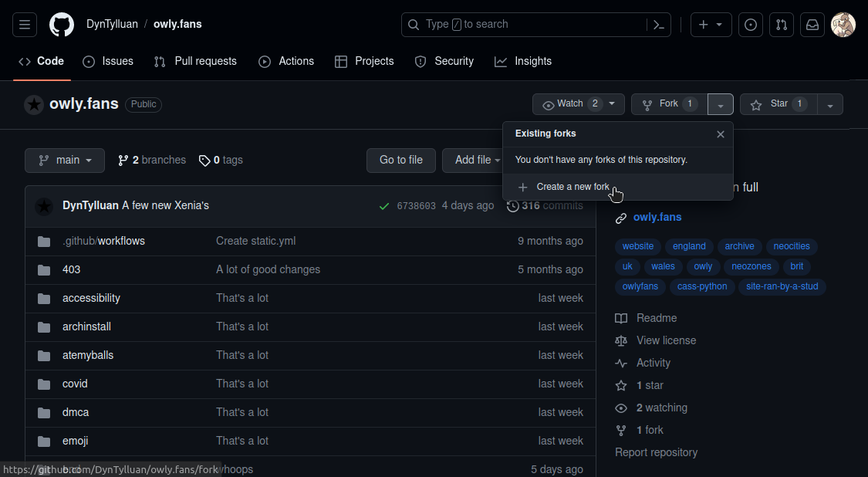
Task: Open the create new plus dropdown
Action: click(x=710, y=25)
